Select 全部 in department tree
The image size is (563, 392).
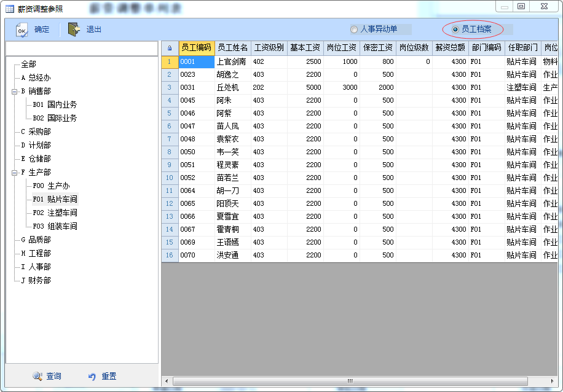[28, 65]
